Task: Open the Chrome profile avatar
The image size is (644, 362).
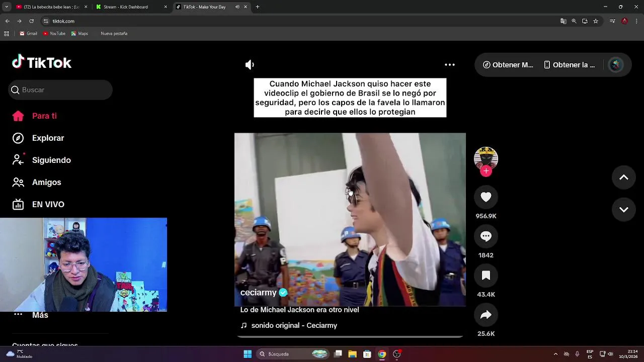Action: click(x=624, y=21)
